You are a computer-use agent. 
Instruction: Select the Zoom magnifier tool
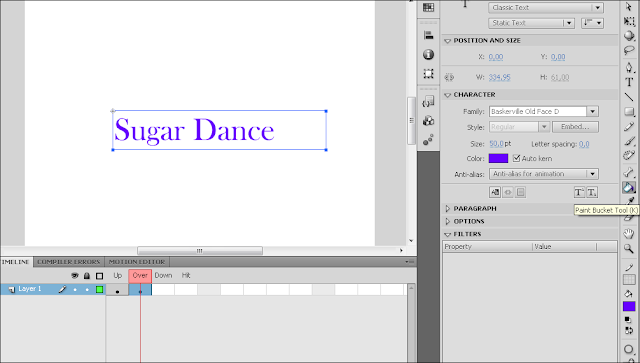point(629,248)
